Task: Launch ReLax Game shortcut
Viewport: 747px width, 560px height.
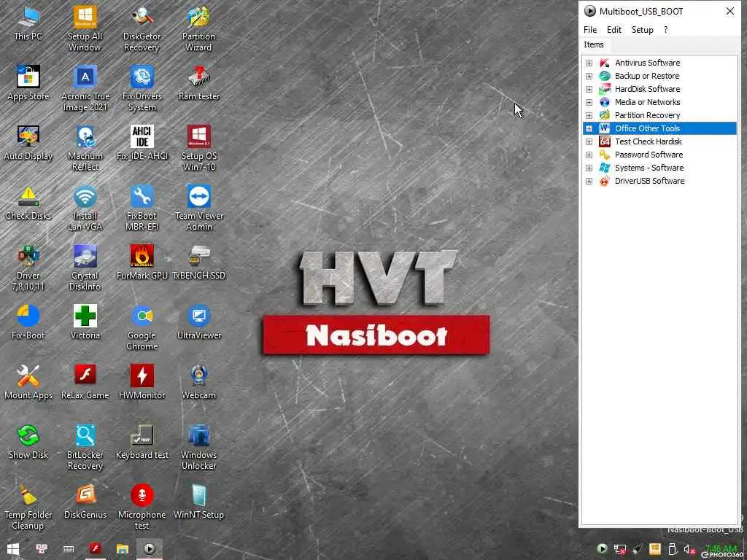Action: [85, 384]
